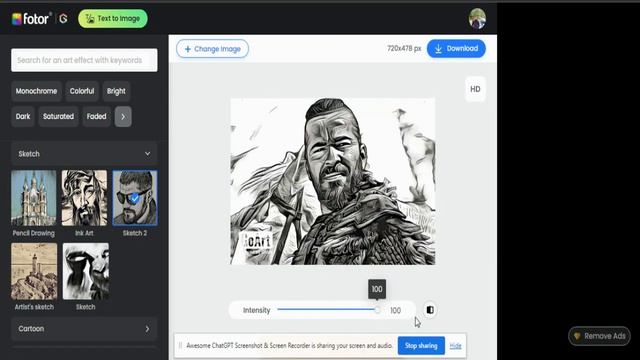Filter effects by Monochrome tag
Screen dimensions: 640x360
coord(36,91)
